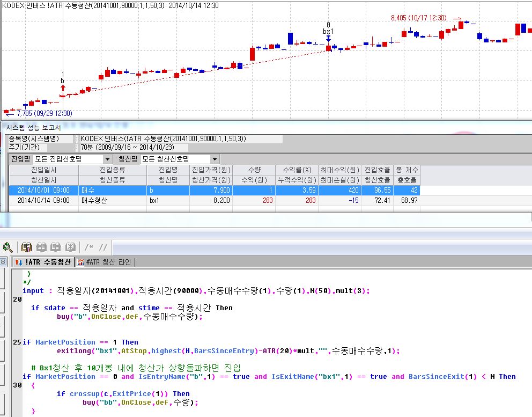Viewport: 532px width, 417px height.
Task: Switch to the #ATR 청산 라인 tab
Action: 105,262
